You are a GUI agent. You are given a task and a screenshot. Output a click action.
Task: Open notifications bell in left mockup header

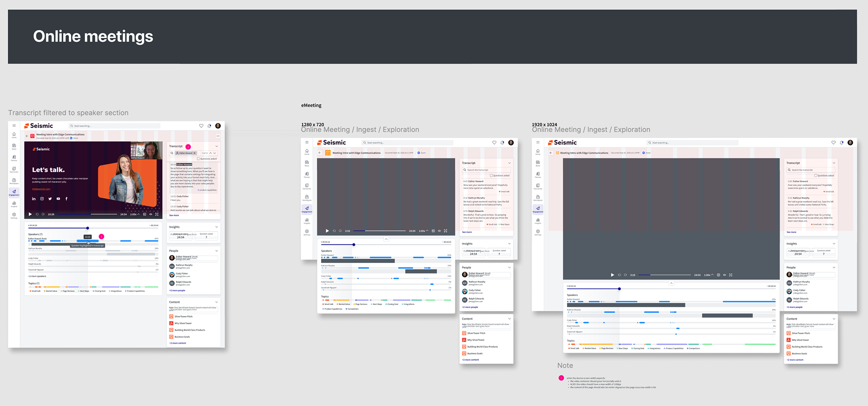(209, 126)
